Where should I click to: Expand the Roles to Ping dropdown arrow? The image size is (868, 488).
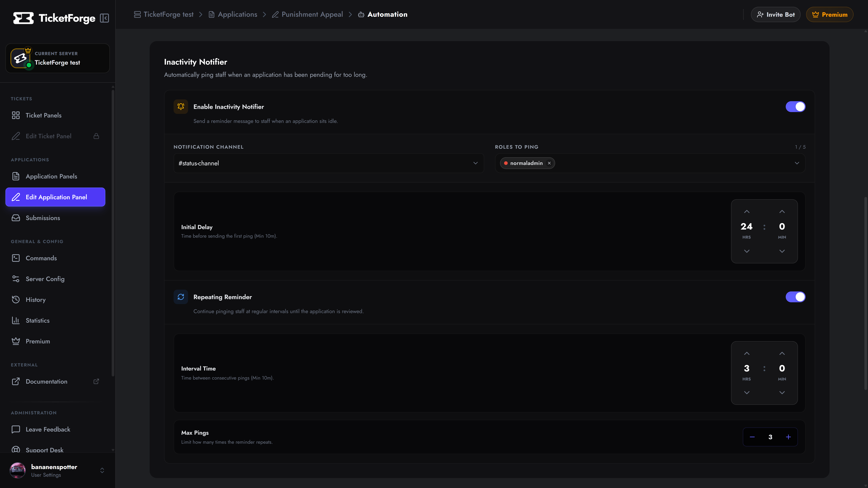click(797, 163)
